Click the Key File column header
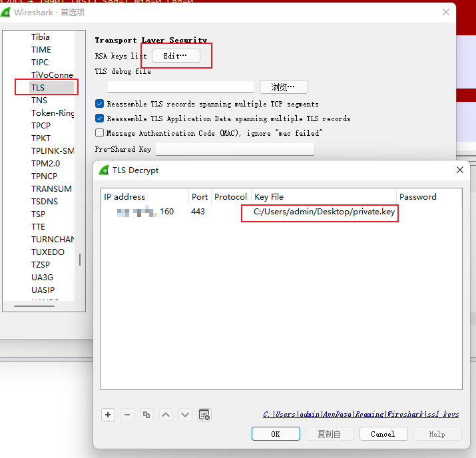The image size is (476, 458). click(269, 197)
